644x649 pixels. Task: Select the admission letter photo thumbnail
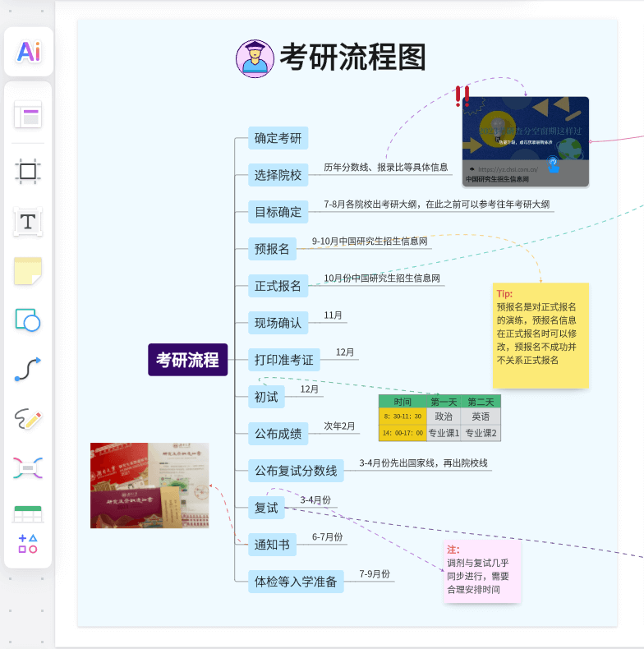(149, 485)
